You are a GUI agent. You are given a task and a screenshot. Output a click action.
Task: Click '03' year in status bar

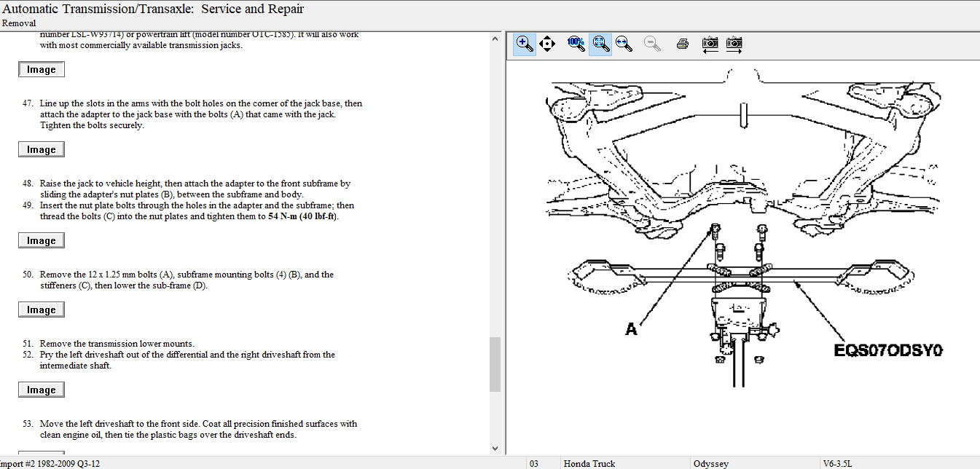(x=534, y=463)
